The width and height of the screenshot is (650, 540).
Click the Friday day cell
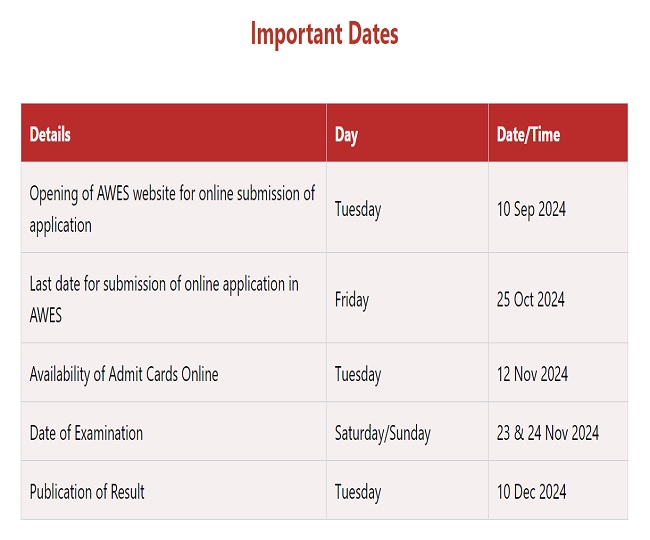[x=352, y=299]
